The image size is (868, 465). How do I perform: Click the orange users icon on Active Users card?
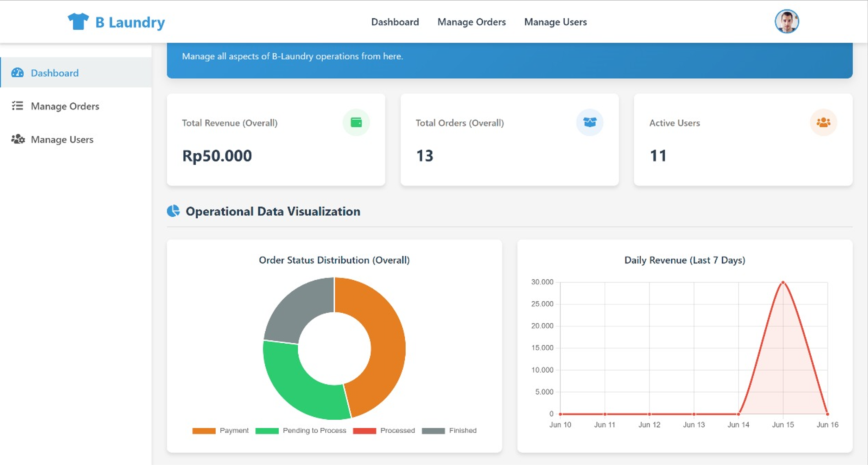click(x=823, y=122)
